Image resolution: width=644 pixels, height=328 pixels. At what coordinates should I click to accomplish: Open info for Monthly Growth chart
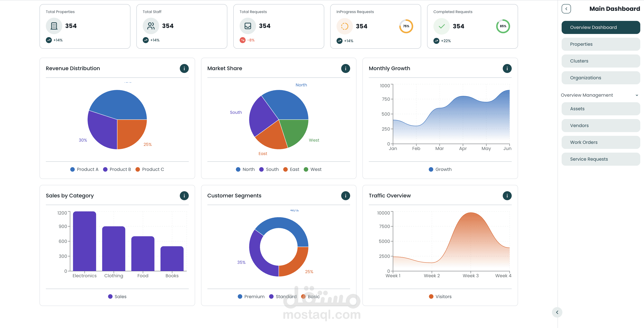[x=507, y=68]
